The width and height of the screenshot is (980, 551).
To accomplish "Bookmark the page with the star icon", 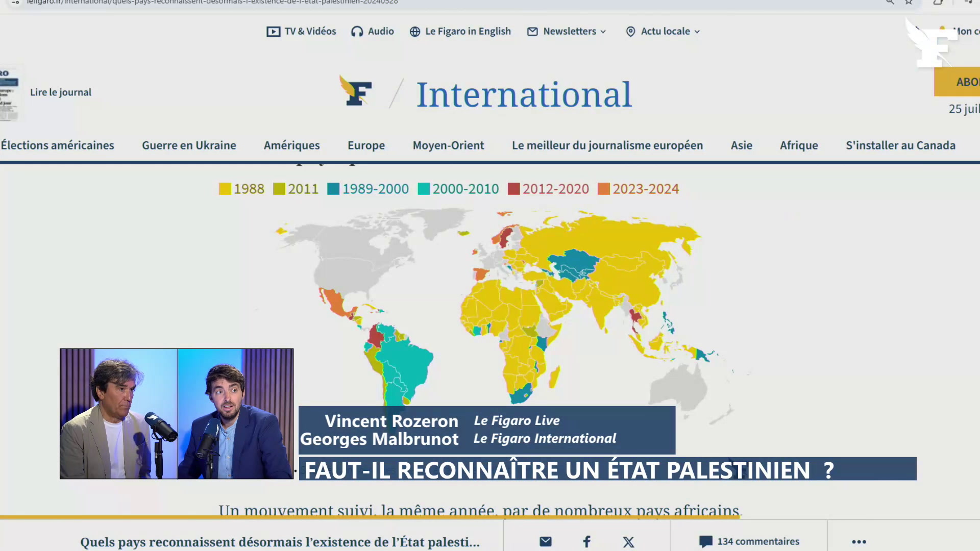I will click(909, 3).
